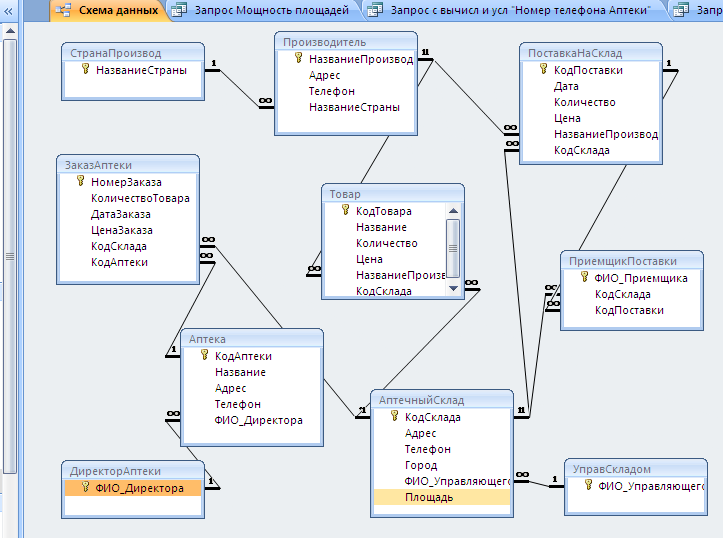This screenshot has height=538, width=723.
Task: Select the Товар table title bar
Action: point(393,194)
